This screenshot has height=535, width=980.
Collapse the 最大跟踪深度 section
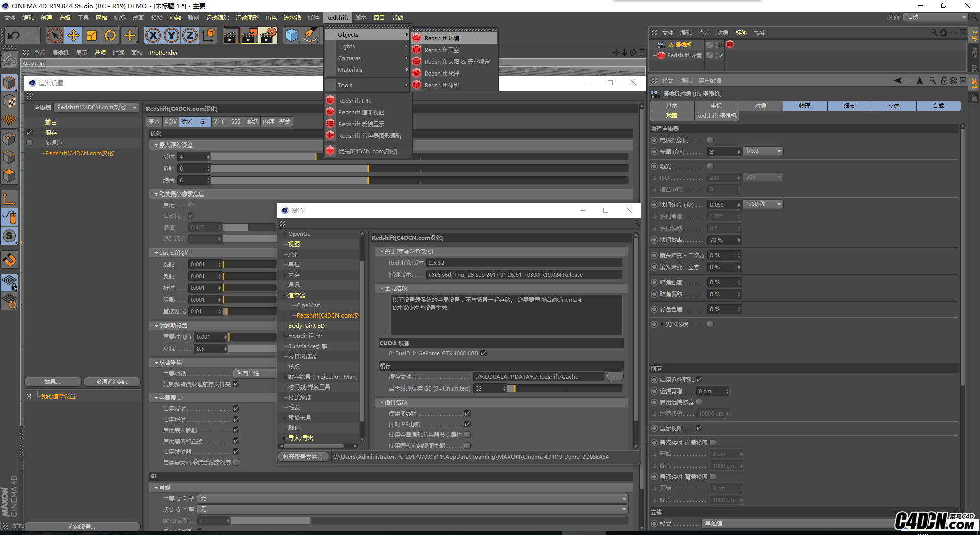(157, 145)
